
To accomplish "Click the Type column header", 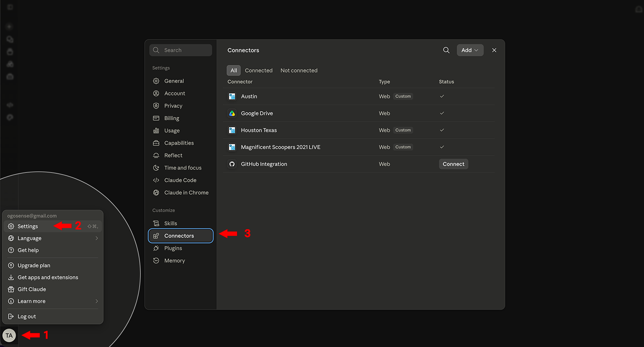I will coord(385,82).
